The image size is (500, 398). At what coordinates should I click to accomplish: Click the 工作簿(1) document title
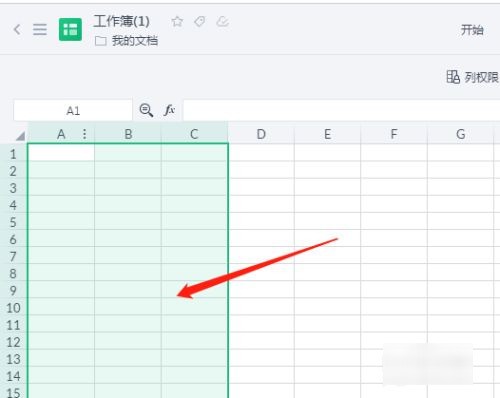coord(121,22)
